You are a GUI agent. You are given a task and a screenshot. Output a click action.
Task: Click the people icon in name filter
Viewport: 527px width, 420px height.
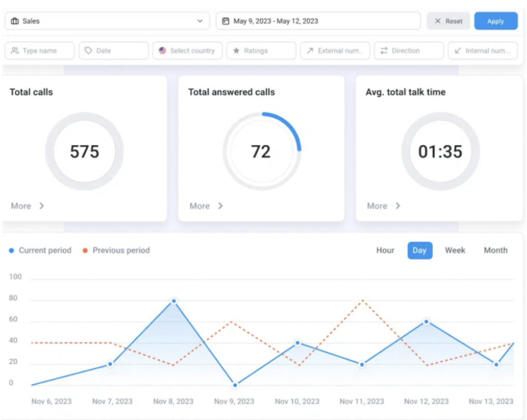pos(14,51)
